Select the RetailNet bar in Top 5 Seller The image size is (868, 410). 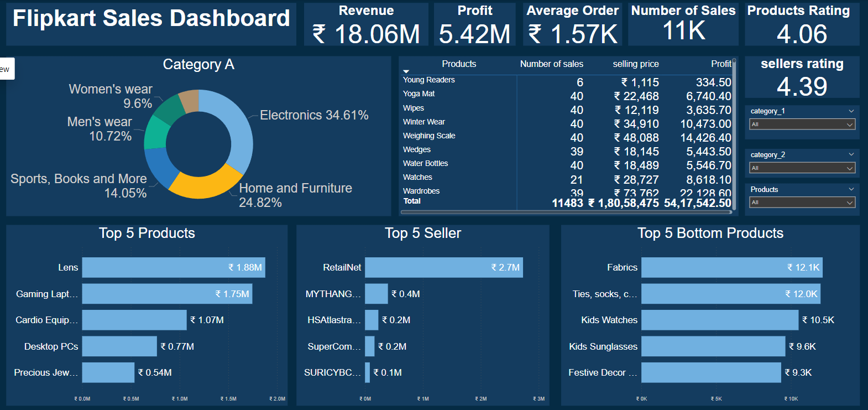[443, 267]
